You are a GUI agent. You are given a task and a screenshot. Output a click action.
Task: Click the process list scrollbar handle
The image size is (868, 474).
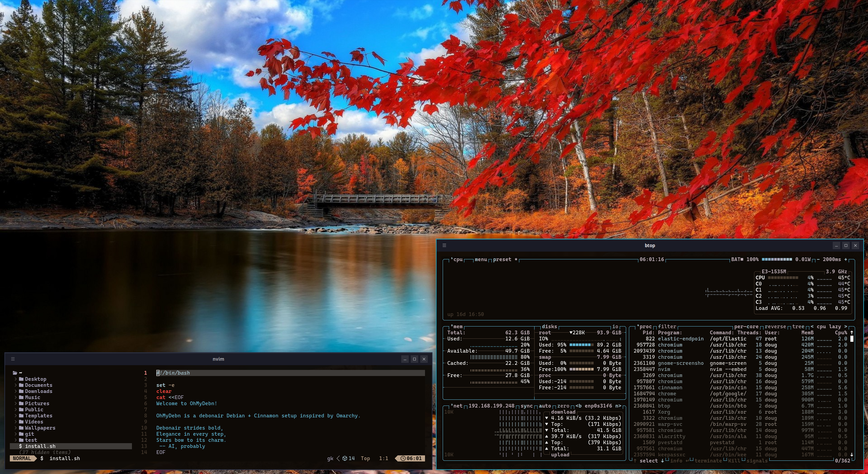pyautogui.click(x=852, y=339)
